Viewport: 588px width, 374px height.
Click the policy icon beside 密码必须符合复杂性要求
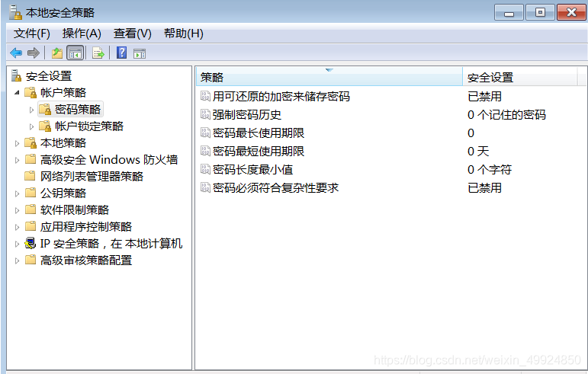205,187
